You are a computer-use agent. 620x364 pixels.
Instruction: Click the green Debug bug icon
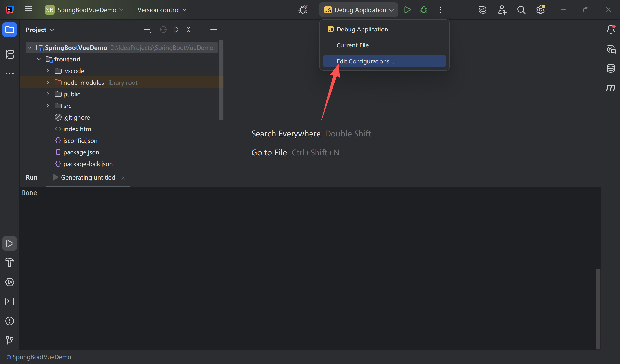coord(424,10)
